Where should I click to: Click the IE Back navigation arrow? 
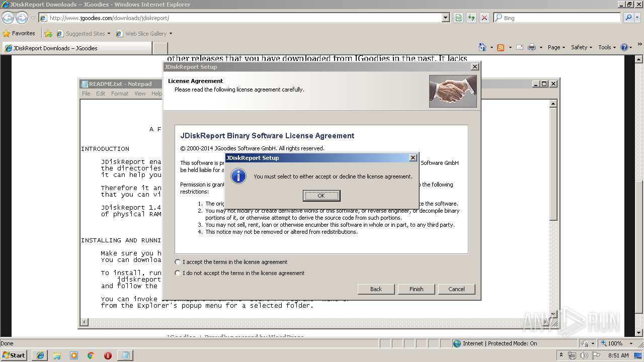point(8,18)
